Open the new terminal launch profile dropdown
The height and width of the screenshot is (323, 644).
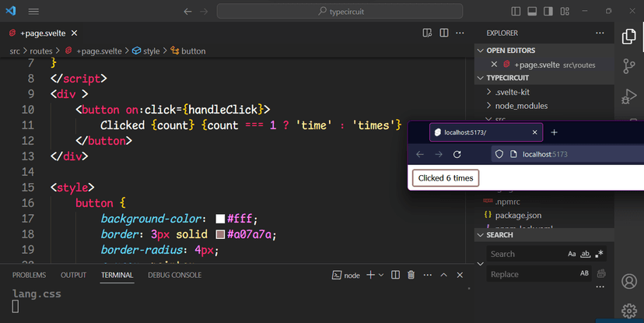point(381,275)
